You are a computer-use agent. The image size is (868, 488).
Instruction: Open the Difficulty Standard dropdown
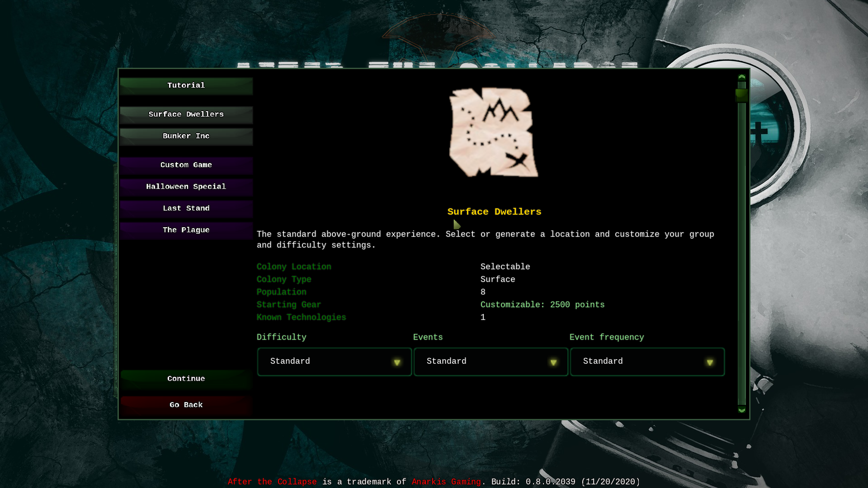pyautogui.click(x=334, y=361)
